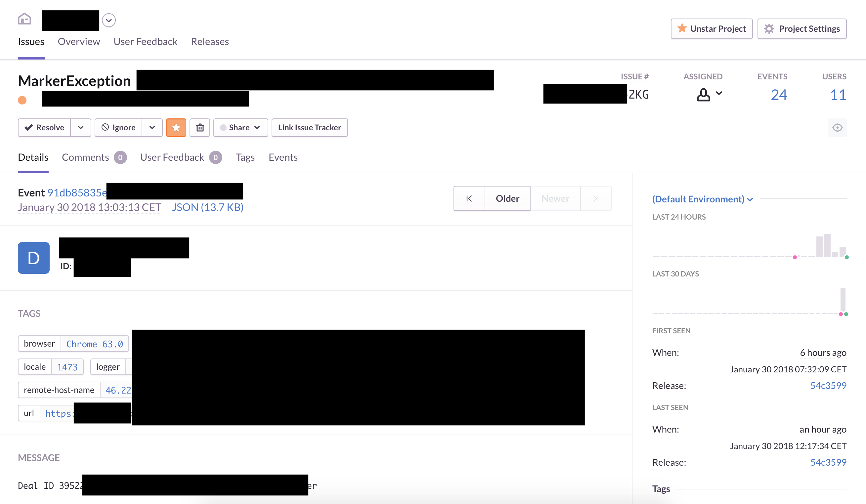This screenshot has height=504, width=866.
Task: Jump to the oldest event icon
Action: point(469,198)
